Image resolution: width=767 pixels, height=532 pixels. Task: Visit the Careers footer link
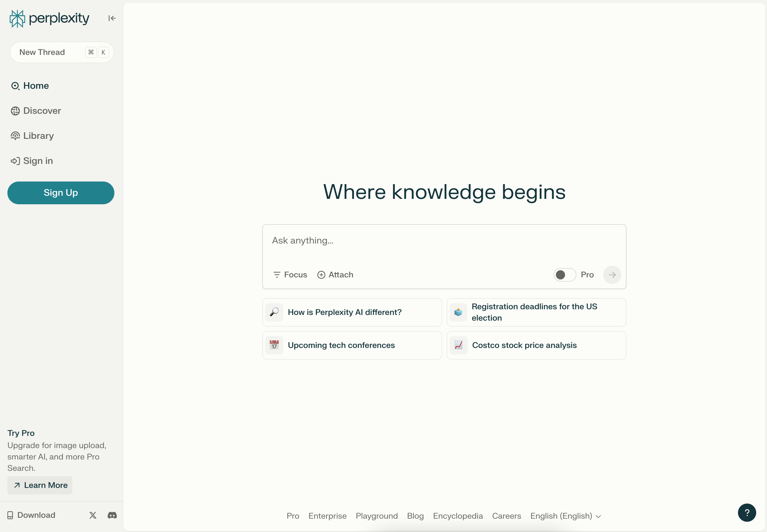pos(507,516)
